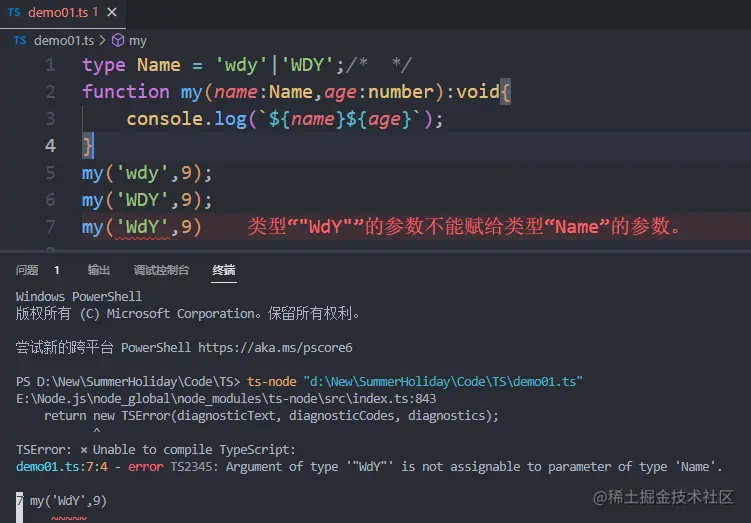This screenshot has width=751, height=523.
Task: Click the 'void' return type on line 2
Action: coord(478,91)
